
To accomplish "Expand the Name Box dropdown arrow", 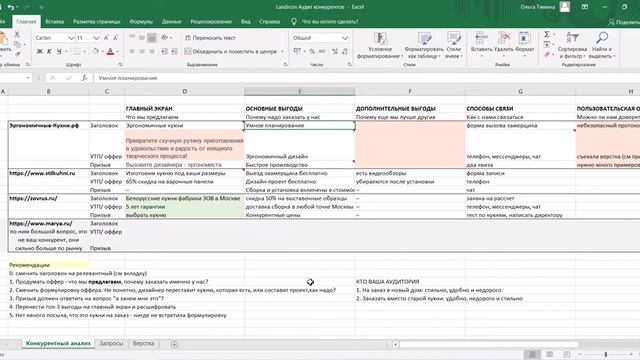I will pos(28,78).
